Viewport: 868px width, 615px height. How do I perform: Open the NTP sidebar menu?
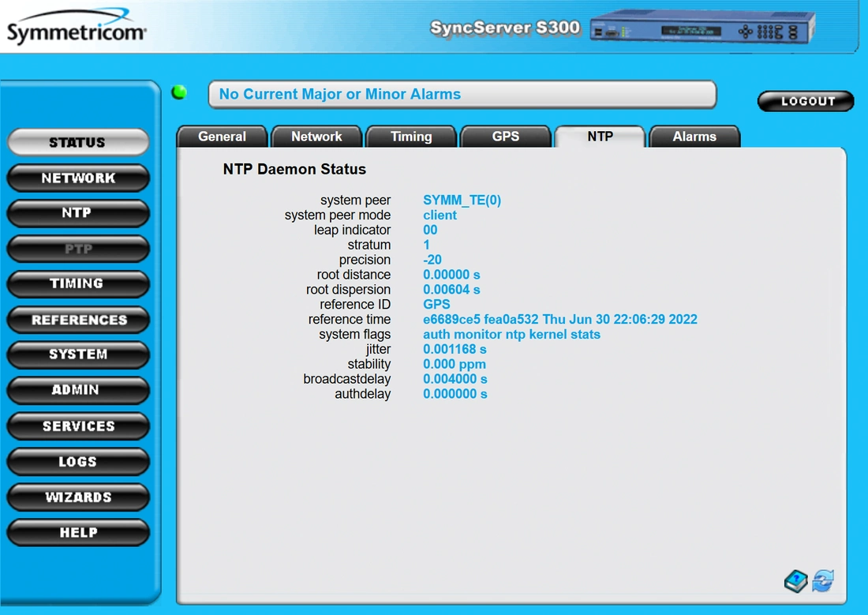78,213
